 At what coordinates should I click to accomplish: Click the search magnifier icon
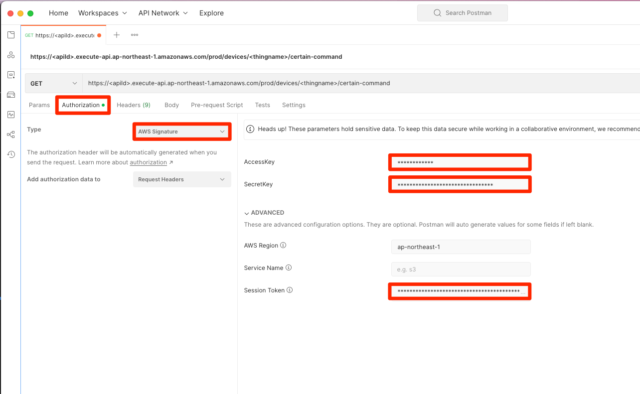(x=437, y=13)
